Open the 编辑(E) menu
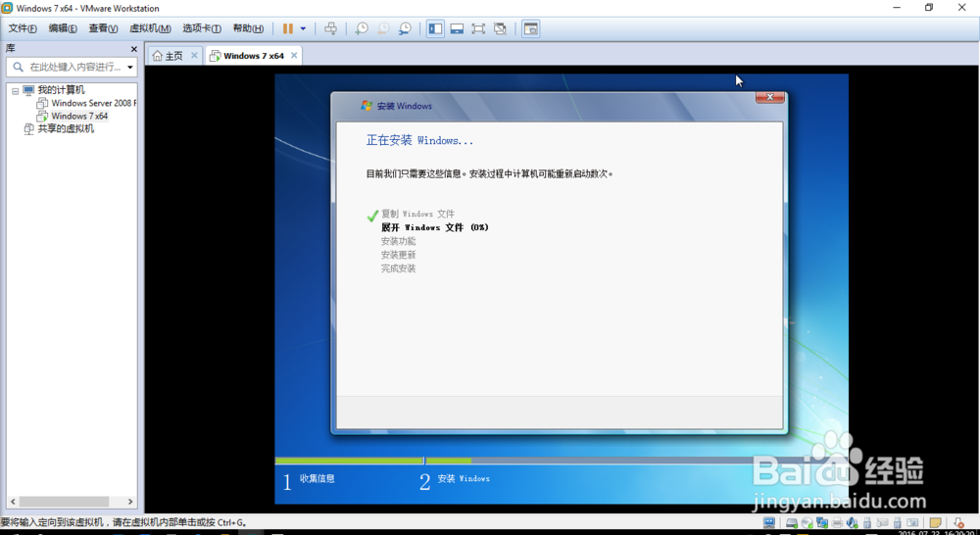Viewport: 980px width, 535px height. [63, 28]
